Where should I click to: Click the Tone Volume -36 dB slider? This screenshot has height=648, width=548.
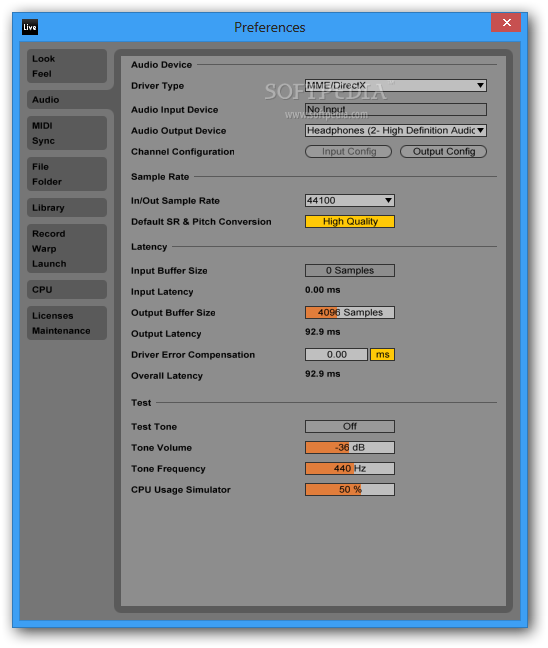pos(350,448)
